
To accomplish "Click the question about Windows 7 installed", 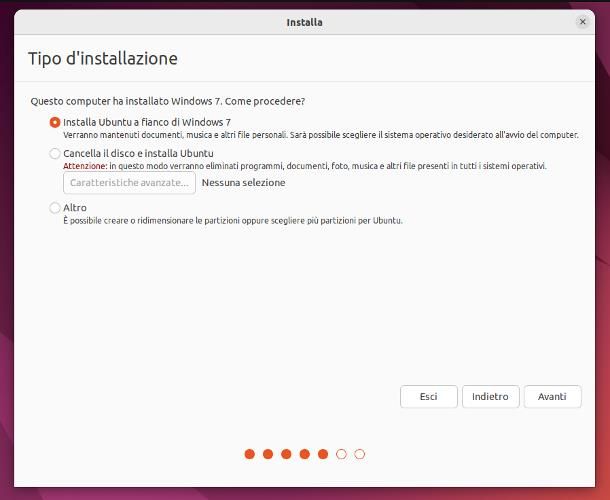I will pos(168,101).
